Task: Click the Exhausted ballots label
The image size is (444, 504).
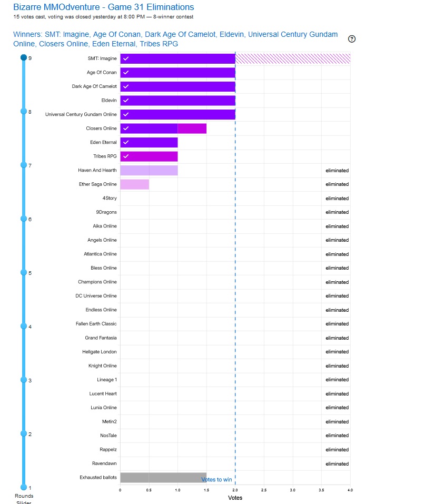Action: (98, 478)
